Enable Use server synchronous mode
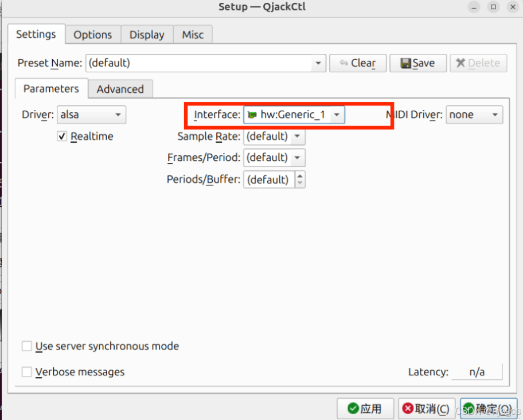 coord(26,346)
